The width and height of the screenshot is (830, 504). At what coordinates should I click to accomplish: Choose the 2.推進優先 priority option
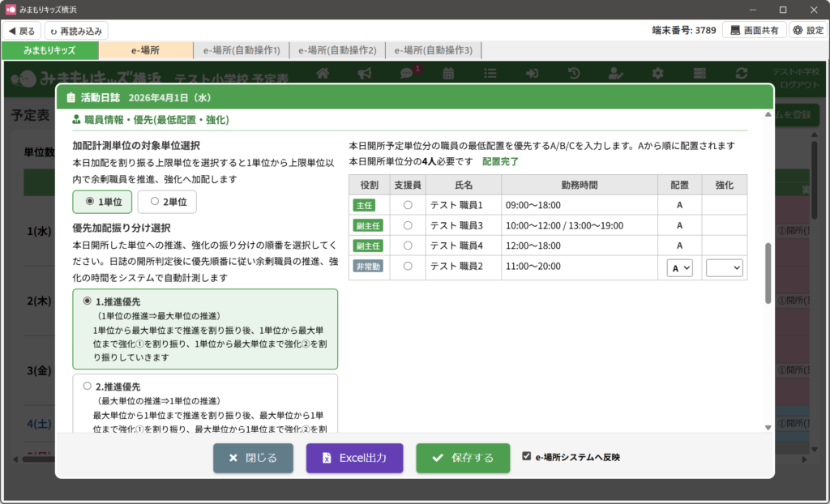[88, 387]
